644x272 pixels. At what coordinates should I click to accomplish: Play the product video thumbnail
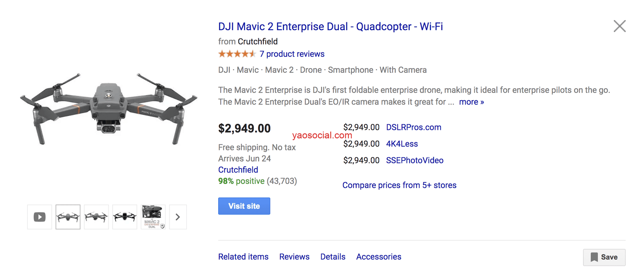39,217
